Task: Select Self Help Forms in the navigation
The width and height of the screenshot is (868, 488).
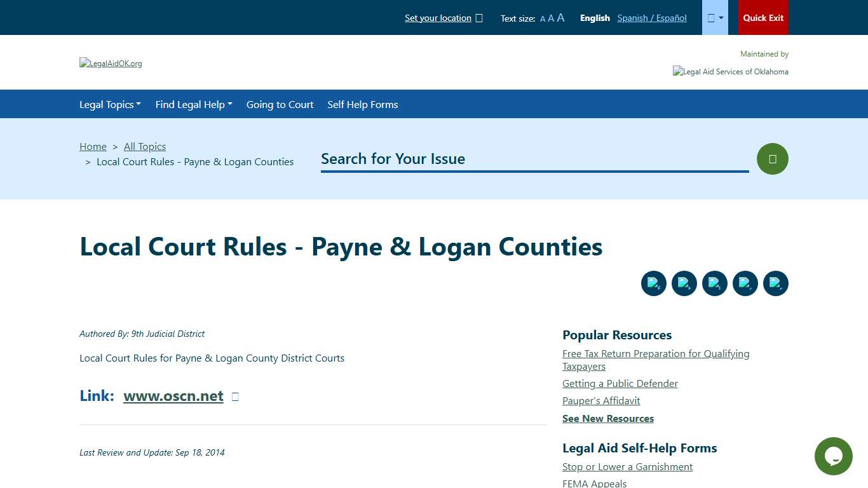Action: tap(362, 104)
